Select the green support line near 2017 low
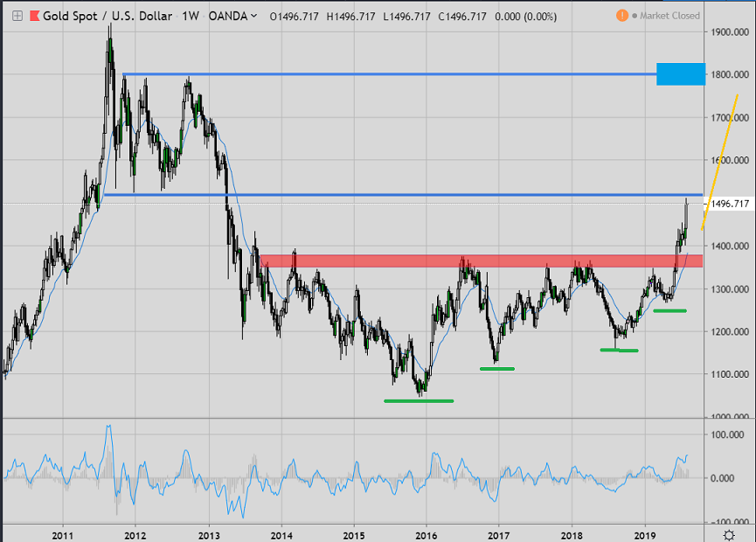756x542 pixels. tap(497, 368)
